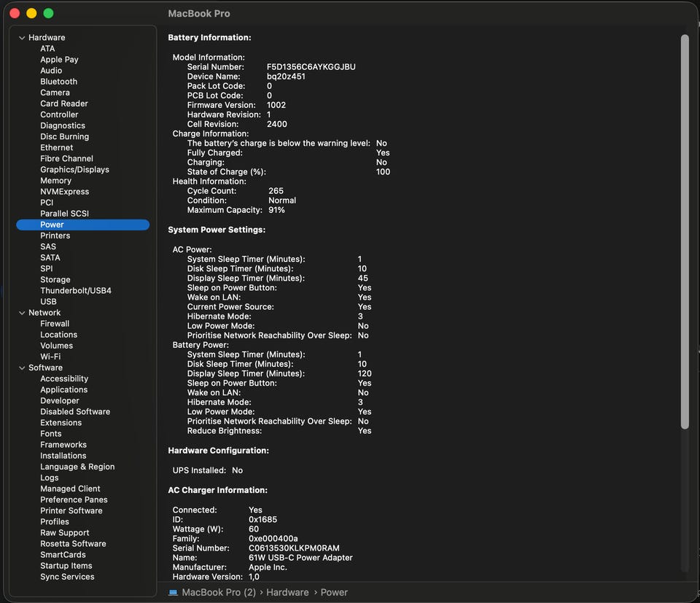This screenshot has height=603, width=700.
Task: Collapse the Software section disclosure triangle
Action: click(22, 368)
